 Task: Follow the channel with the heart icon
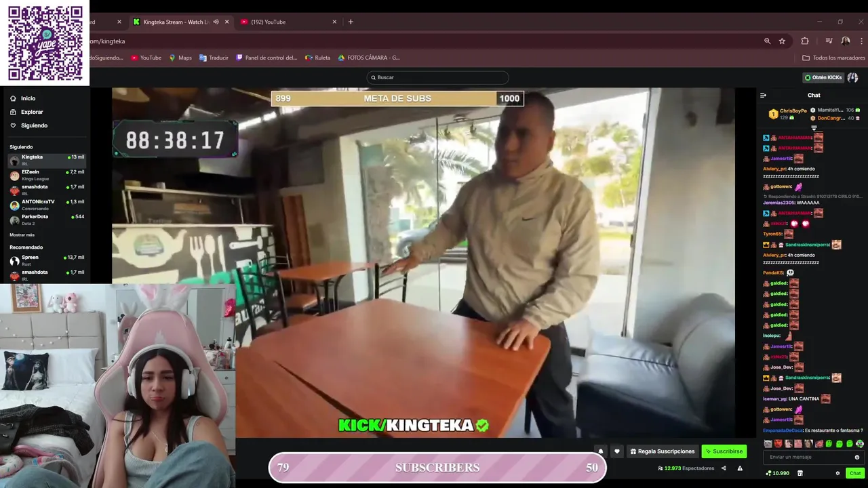coord(616,451)
